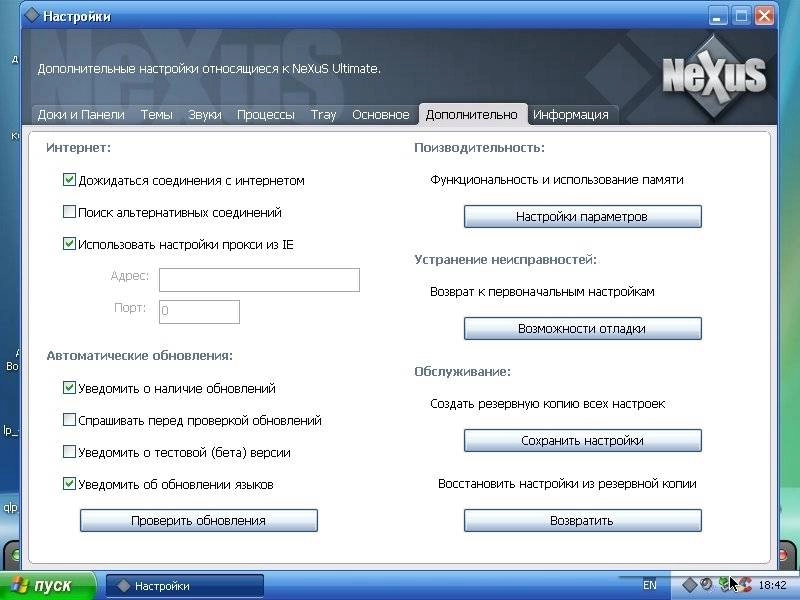Toggle "Дождаться соединения с интернетом" checkbox

pos(69,180)
